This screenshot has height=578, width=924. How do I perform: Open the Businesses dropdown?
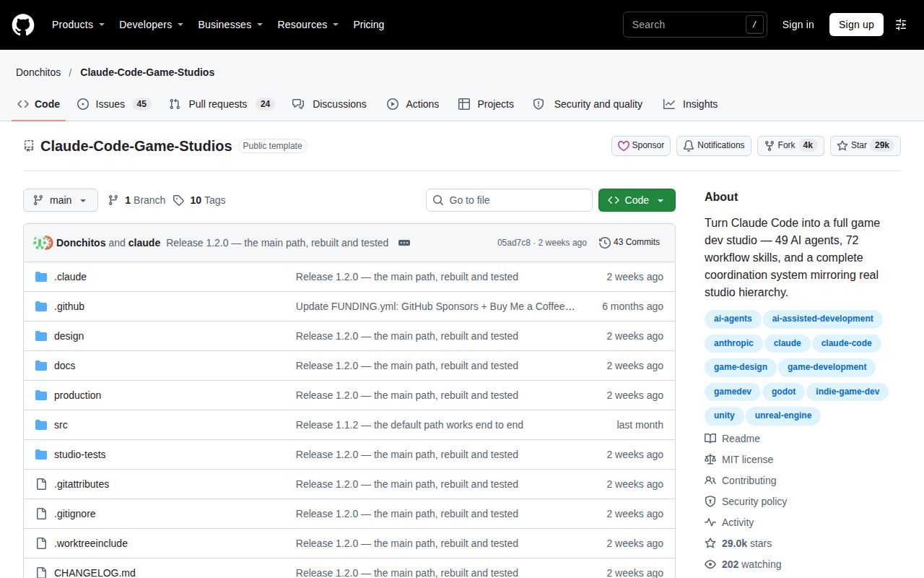230,25
